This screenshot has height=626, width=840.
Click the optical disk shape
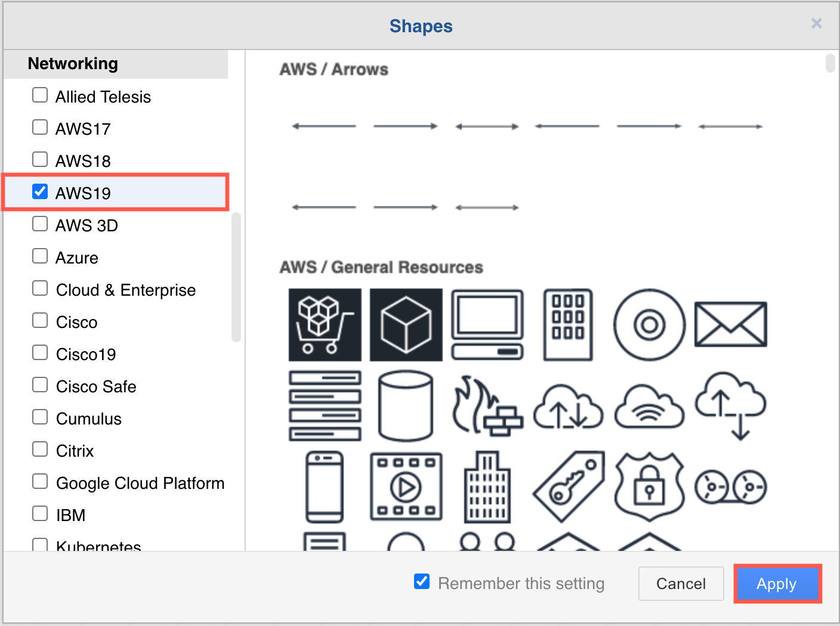pyautogui.click(x=649, y=325)
